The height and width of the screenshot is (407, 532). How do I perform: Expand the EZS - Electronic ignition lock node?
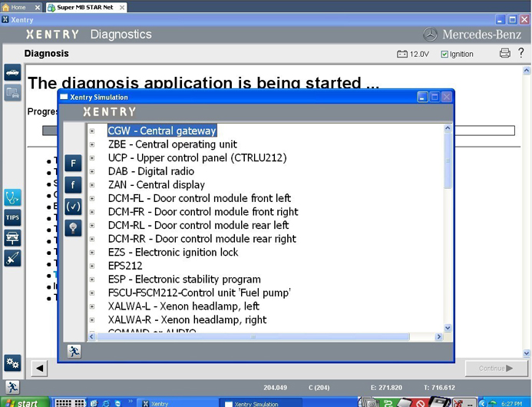click(x=92, y=253)
